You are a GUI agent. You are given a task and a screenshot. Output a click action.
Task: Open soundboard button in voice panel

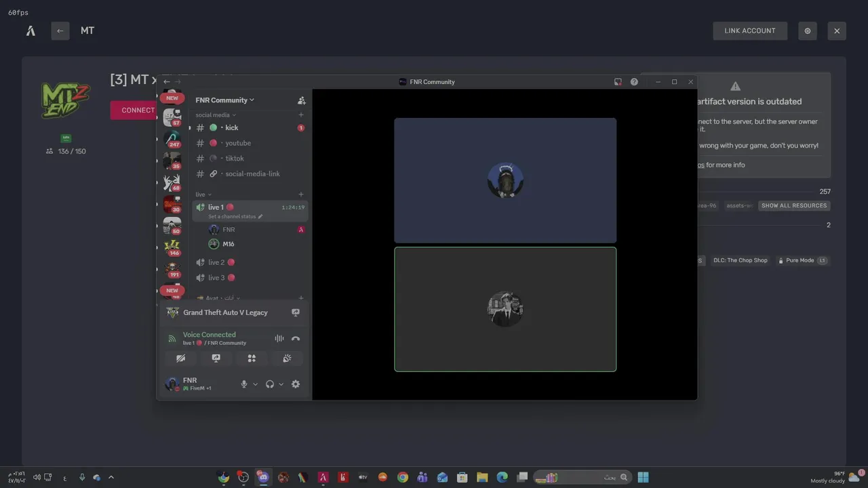click(287, 359)
